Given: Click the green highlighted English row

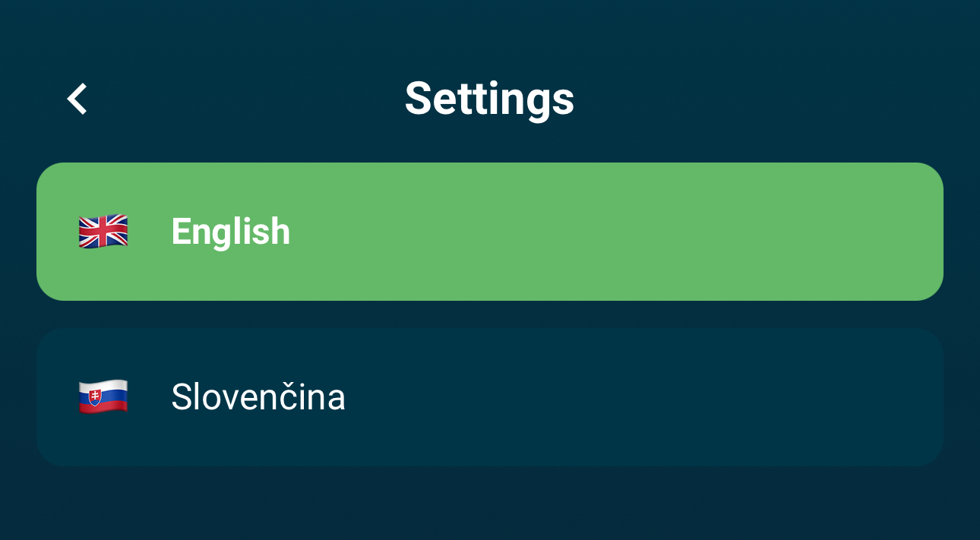Looking at the screenshot, I should [x=489, y=232].
